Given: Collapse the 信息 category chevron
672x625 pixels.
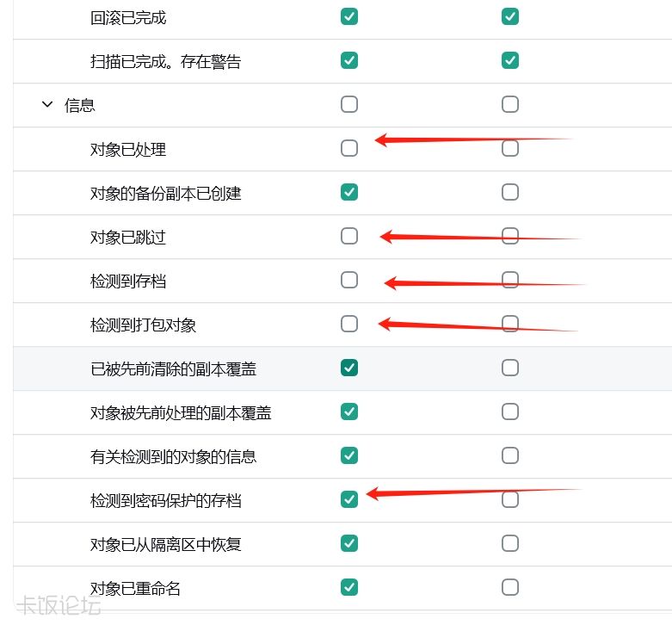Looking at the screenshot, I should coord(47,104).
